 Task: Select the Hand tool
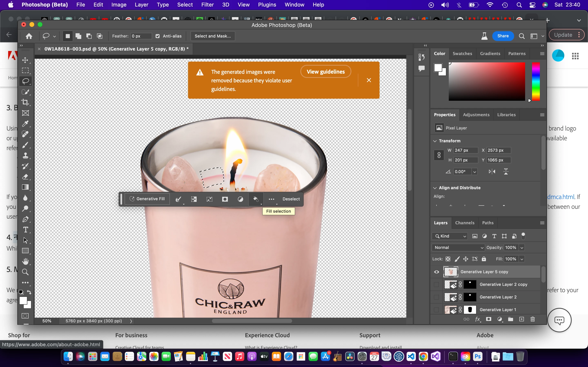pyautogui.click(x=25, y=261)
